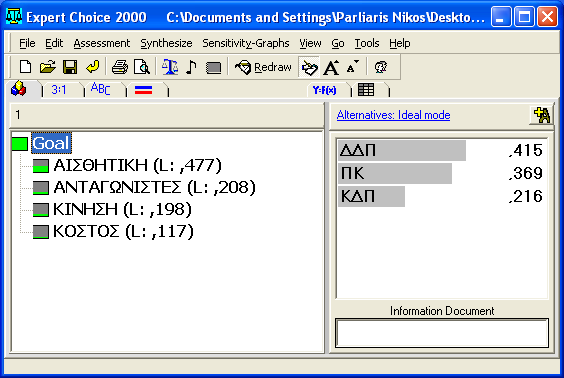Switch to the model view cubes tab
564x378 pixels.
(x=19, y=89)
